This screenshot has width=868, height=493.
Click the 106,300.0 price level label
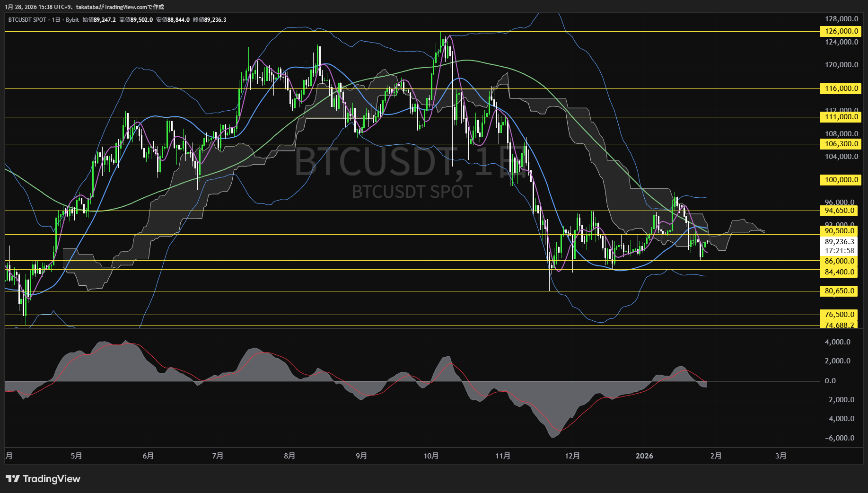click(x=841, y=144)
